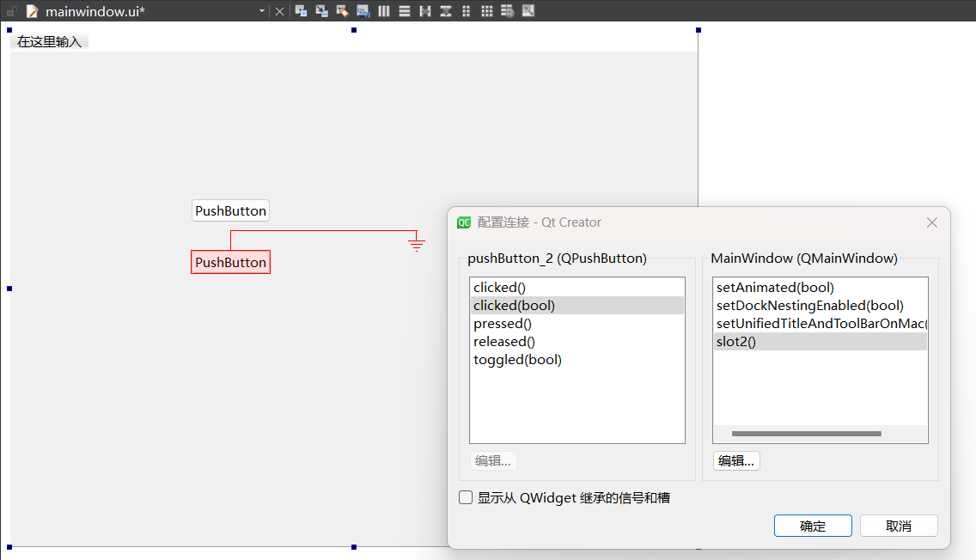Apply Lay Out Vertically in Splitter
The height and width of the screenshot is (560, 976).
pyautogui.click(x=446, y=10)
